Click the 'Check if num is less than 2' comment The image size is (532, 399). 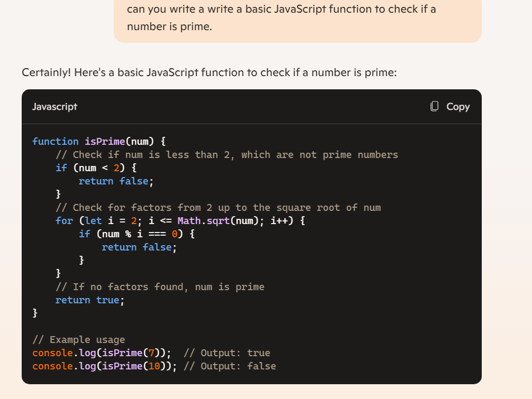pos(226,154)
